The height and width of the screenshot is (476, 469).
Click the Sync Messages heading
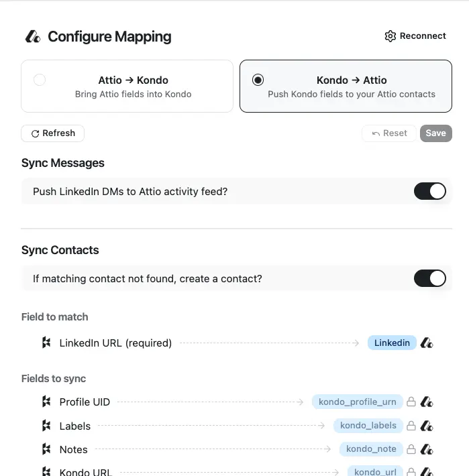63,163
